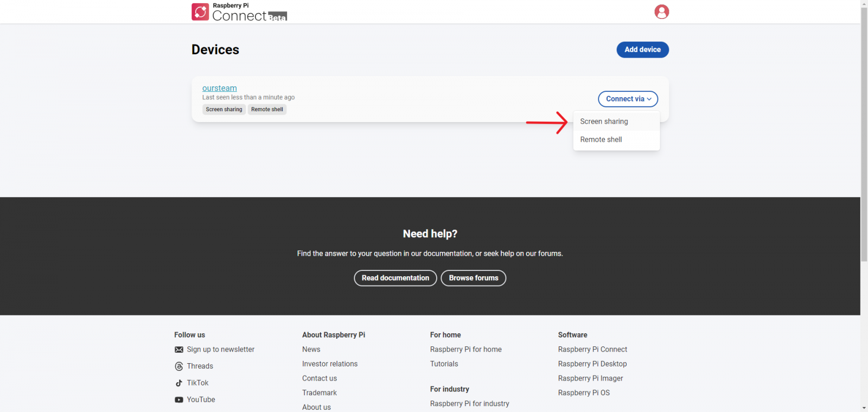This screenshot has width=868, height=412.
Task: Click the Software footer heading
Action: (x=573, y=335)
